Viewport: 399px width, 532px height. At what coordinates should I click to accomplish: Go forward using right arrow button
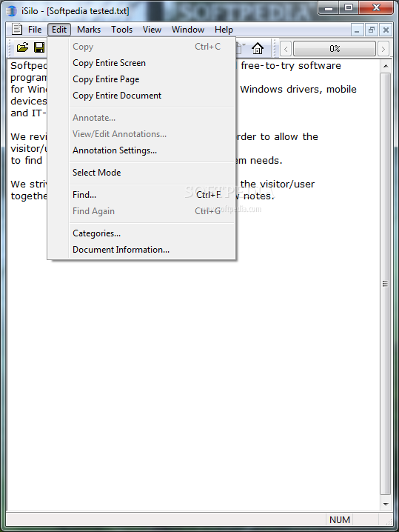pyautogui.click(x=383, y=49)
